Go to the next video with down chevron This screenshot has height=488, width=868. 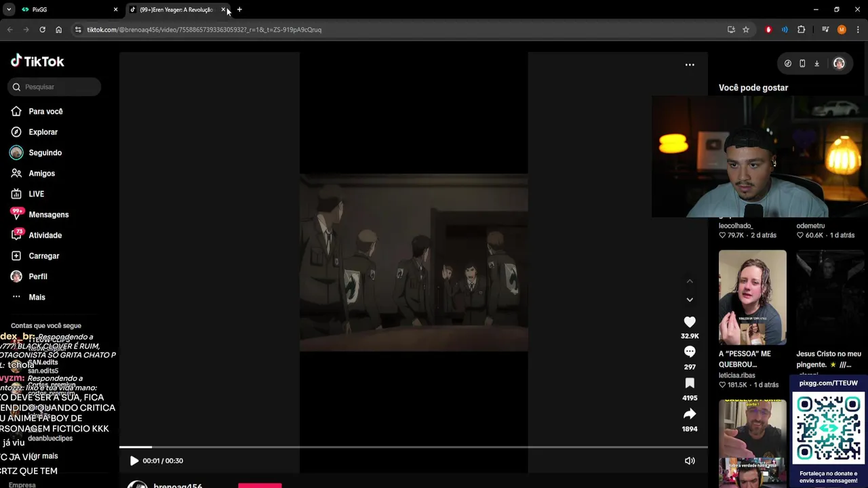690,300
